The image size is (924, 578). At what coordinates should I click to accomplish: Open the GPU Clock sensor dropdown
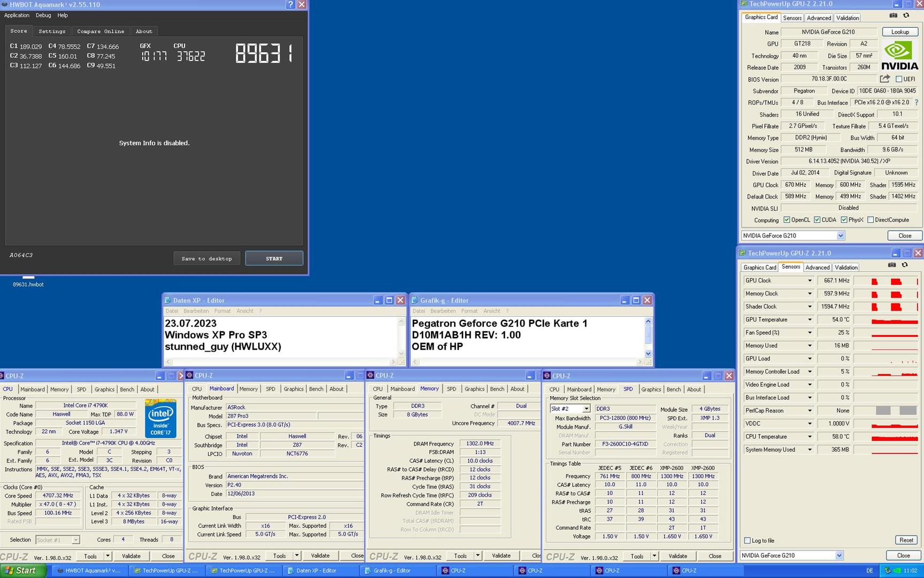(810, 280)
